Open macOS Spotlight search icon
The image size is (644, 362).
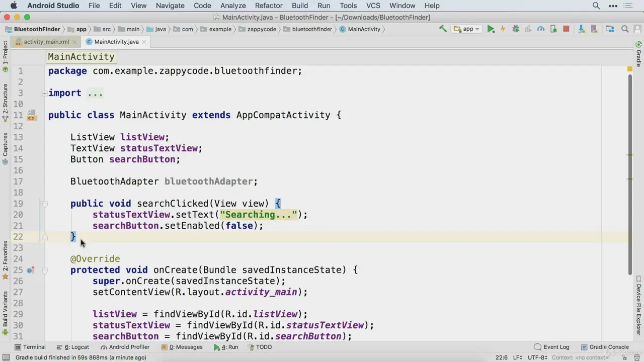point(596,6)
